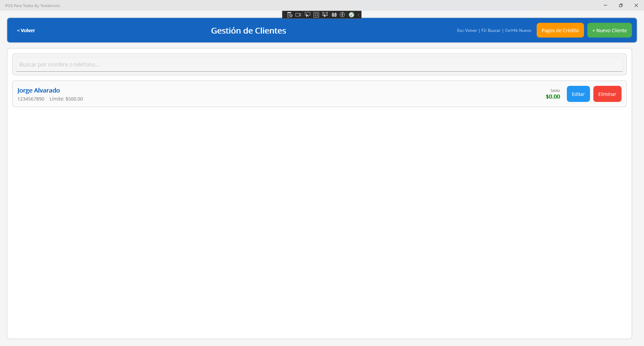Click the camera XAML Live Preview icon
644x346 pixels.
coord(298,15)
